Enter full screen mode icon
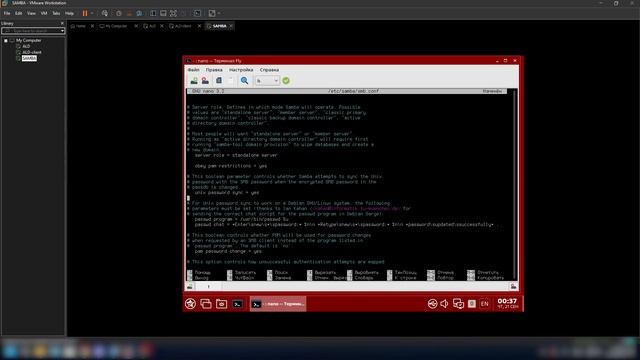The height and width of the screenshot is (360, 640). click(x=173, y=13)
